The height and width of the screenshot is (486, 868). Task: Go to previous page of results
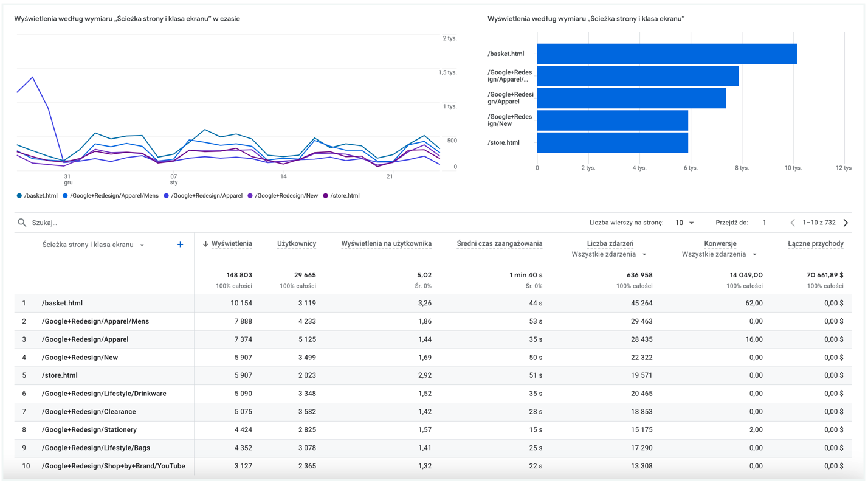click(x=793, y=223)
